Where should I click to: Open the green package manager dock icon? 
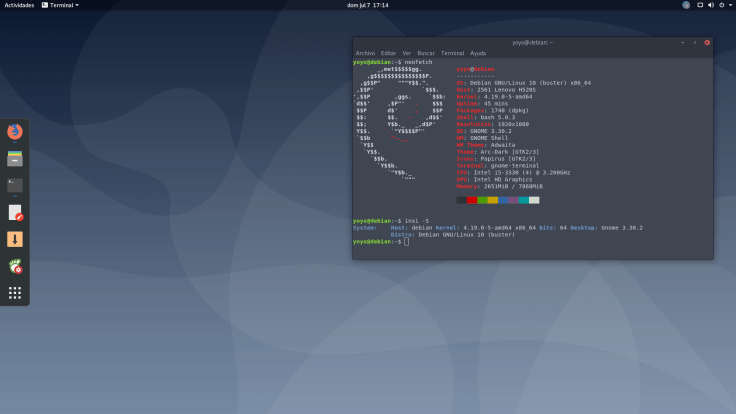tap(14, 266)
